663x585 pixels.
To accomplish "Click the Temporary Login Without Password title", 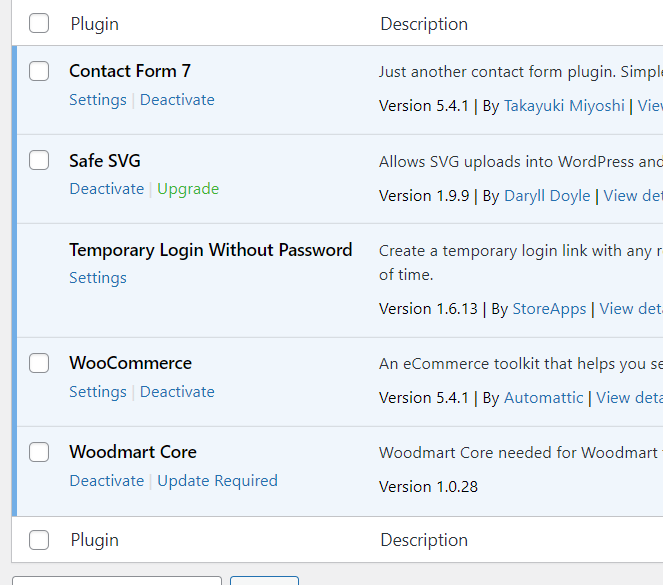I will (211, 250).
